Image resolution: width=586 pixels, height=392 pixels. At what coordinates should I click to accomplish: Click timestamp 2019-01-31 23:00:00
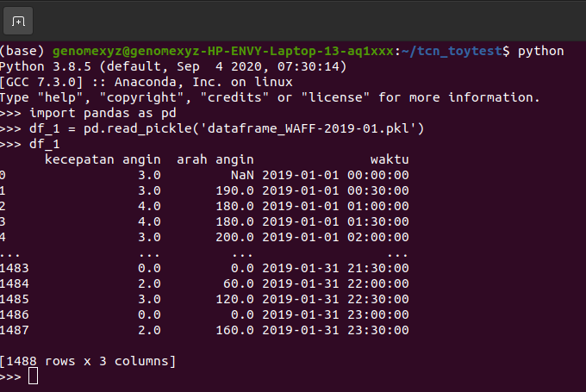(x=335, y=314)
